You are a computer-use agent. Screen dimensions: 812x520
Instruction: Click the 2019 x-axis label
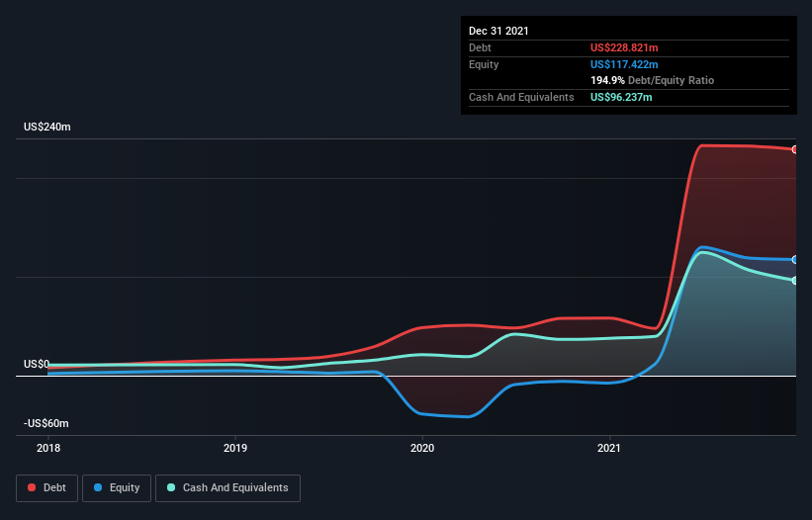tap(235, 448)
